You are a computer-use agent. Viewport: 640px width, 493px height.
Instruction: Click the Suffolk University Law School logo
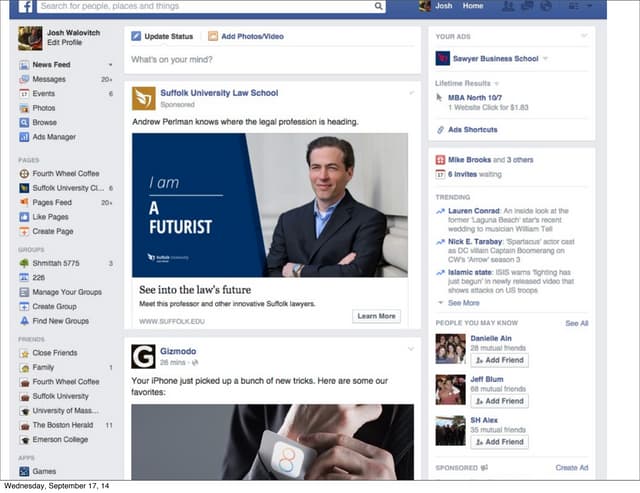click(144, 98)
